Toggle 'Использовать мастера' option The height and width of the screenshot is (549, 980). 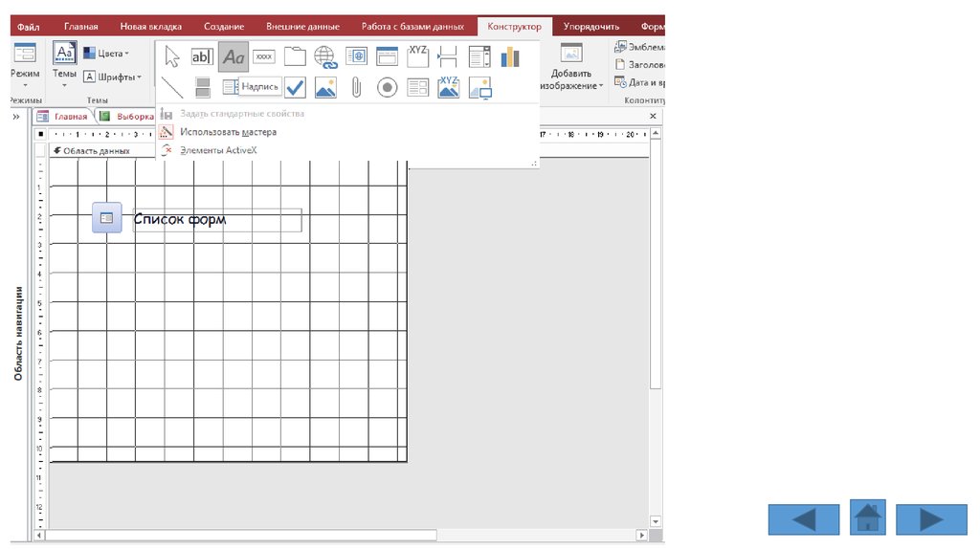228,132
